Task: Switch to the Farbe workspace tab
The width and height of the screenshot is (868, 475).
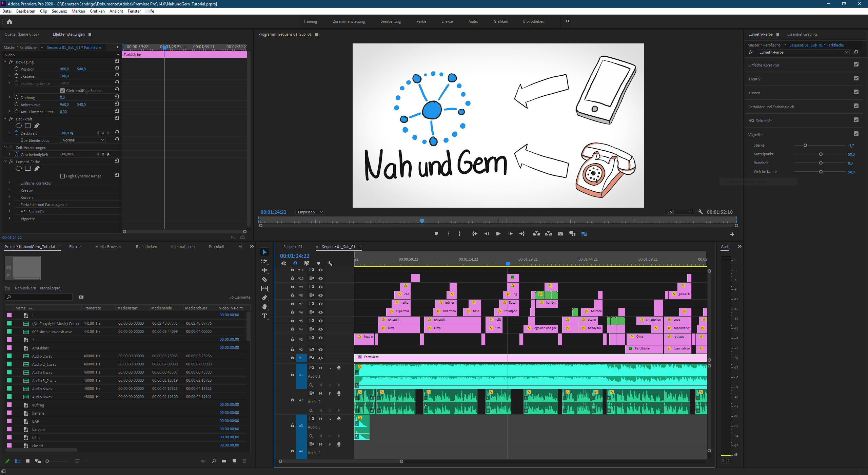Action: pyautogui.click(x=421, y=21)
